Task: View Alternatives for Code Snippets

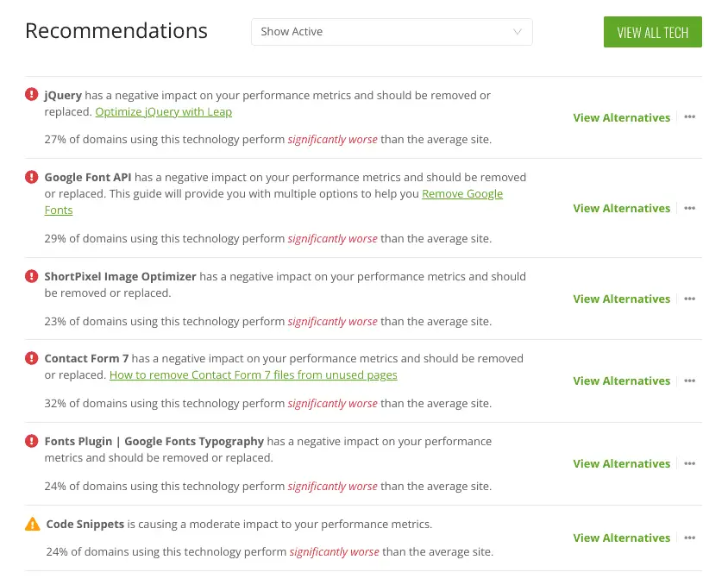Action: (621, 538)
